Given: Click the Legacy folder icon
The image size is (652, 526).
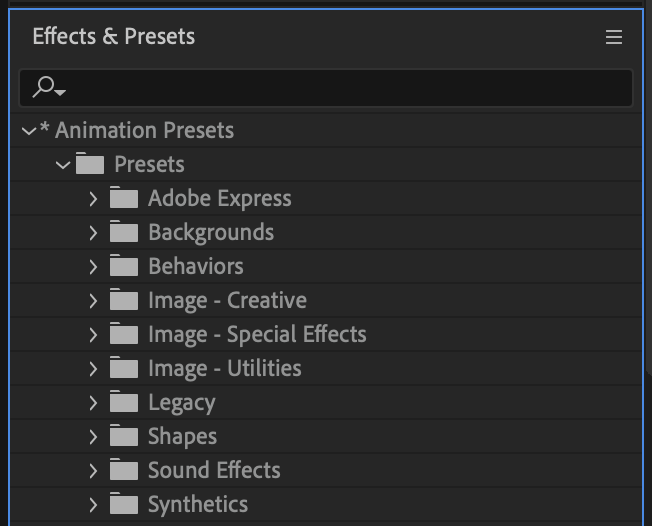Looking at the screenshot, I should pyautogui.click(x=124, y=402).
